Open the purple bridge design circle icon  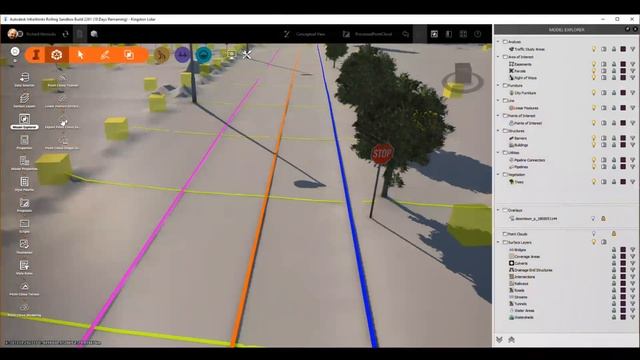click(x=182, y=55)
